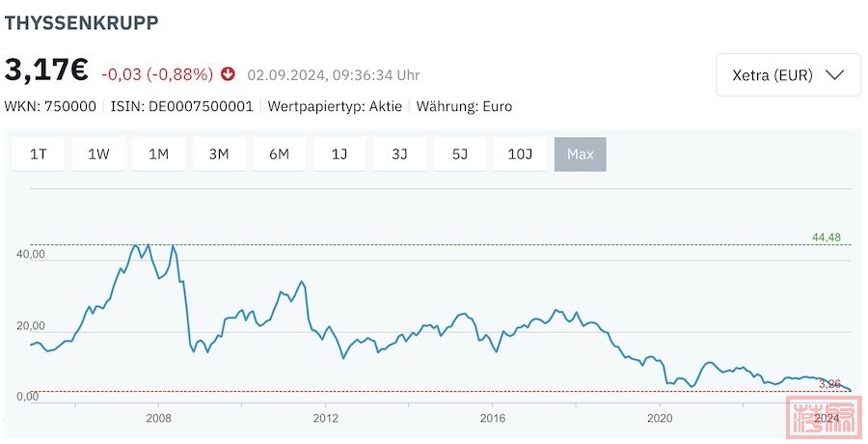The image size is (868, 444).
Task: Select the 1W time range
Action: [98, 154]
